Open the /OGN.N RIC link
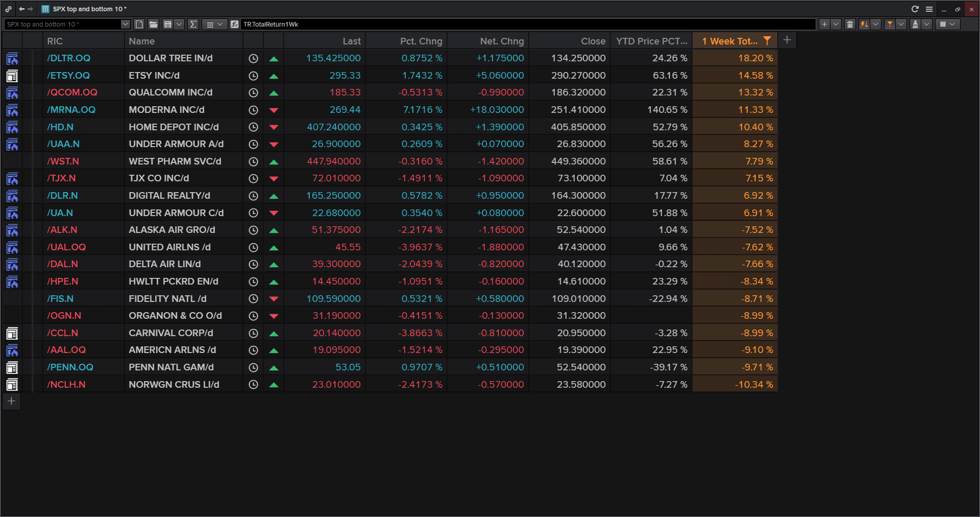Screen dimensions: 980x517 tap(64, 316)
